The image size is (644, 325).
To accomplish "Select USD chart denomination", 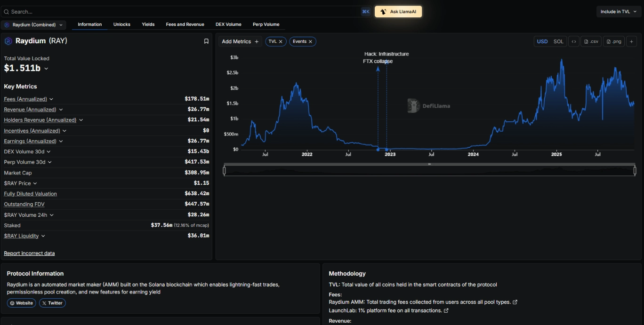I will [542, 41].
